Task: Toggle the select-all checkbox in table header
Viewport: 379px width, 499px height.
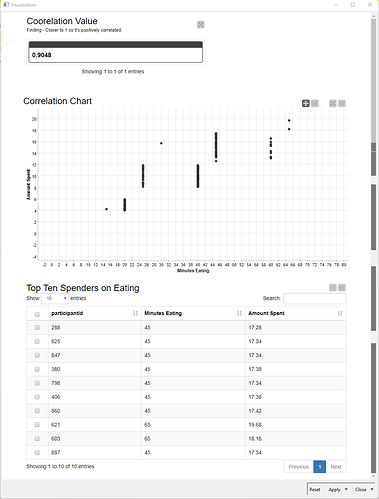Action: click(x=37, y=314)
